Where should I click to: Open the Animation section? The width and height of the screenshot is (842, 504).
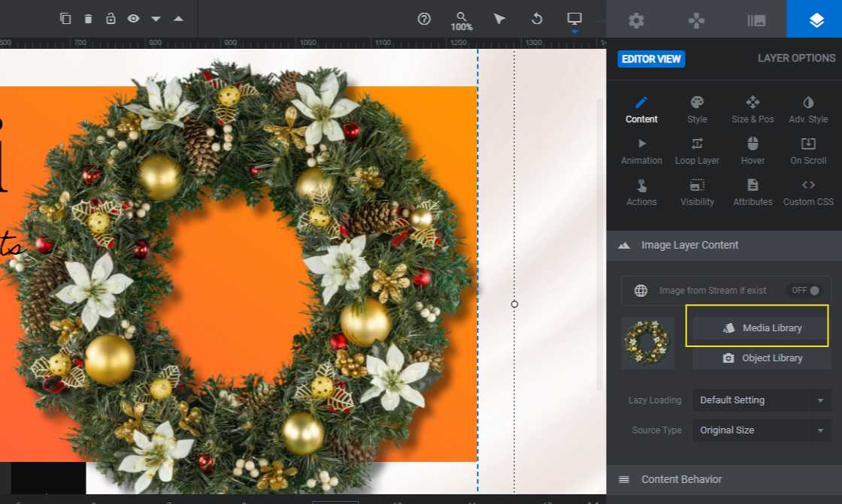(641, 152)
